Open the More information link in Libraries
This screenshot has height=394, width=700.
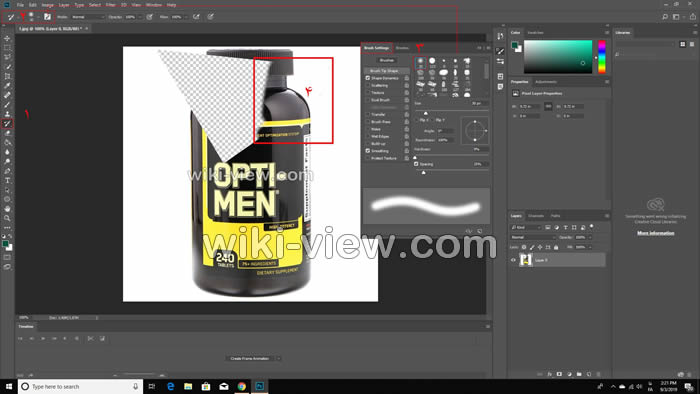(656, 233)
